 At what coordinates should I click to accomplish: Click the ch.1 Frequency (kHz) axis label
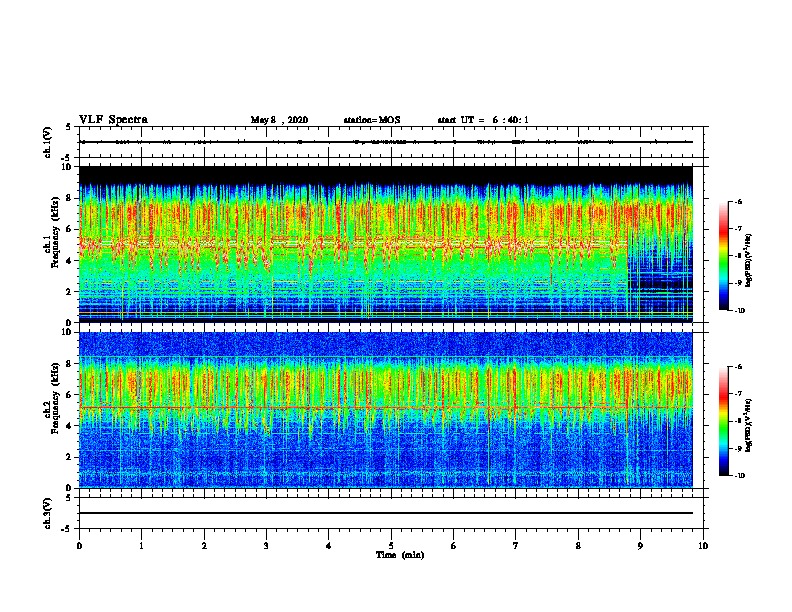pyautogui.click(x=52, y=233)
